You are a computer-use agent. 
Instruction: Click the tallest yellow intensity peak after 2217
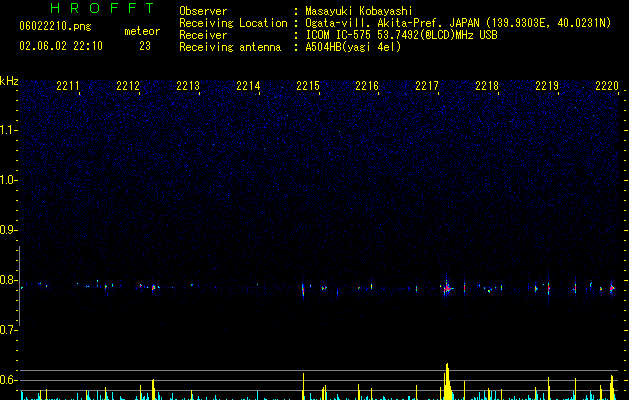(447, 382)
